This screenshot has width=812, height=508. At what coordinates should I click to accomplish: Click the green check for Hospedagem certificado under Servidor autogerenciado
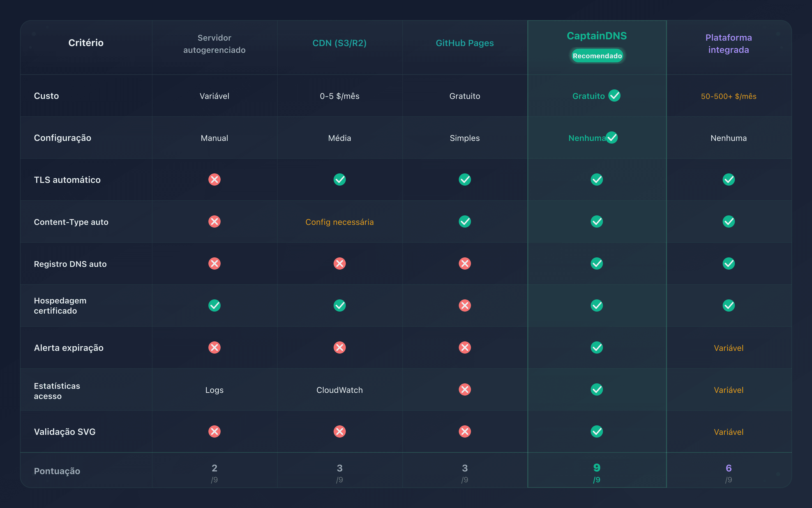click(x=215, y=305)
